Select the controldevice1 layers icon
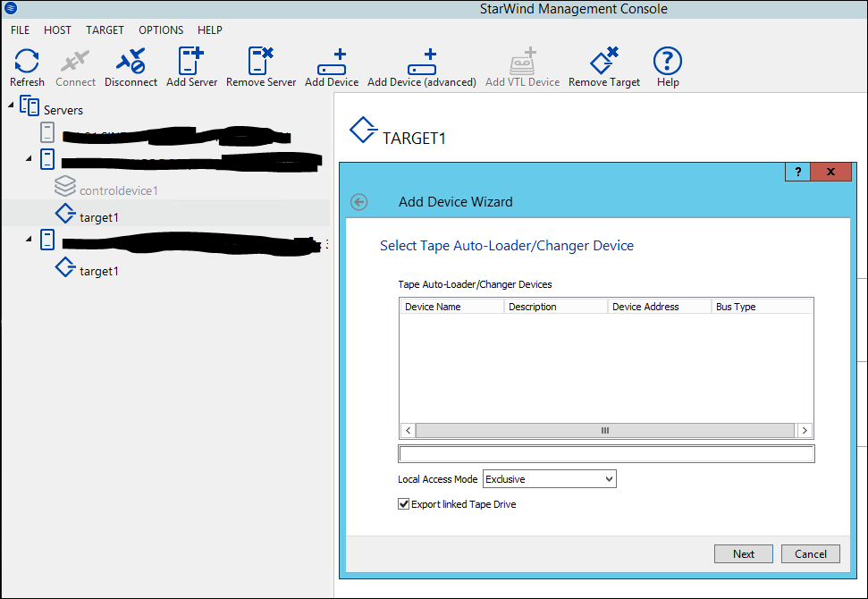The height and width of the screenshot is (599, 868). click(65, 186)
